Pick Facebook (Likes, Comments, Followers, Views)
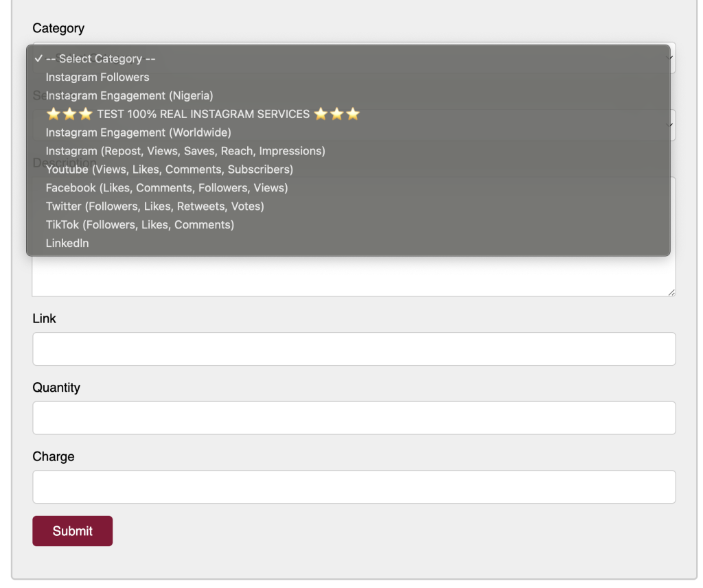Viewport: 703px width, 588px height. point(167,188)
